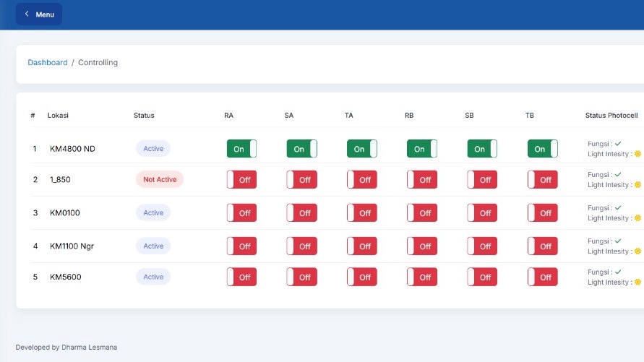Click the Not Active status badge
Viewport: 644px width, 362px height.
[159, 180]
